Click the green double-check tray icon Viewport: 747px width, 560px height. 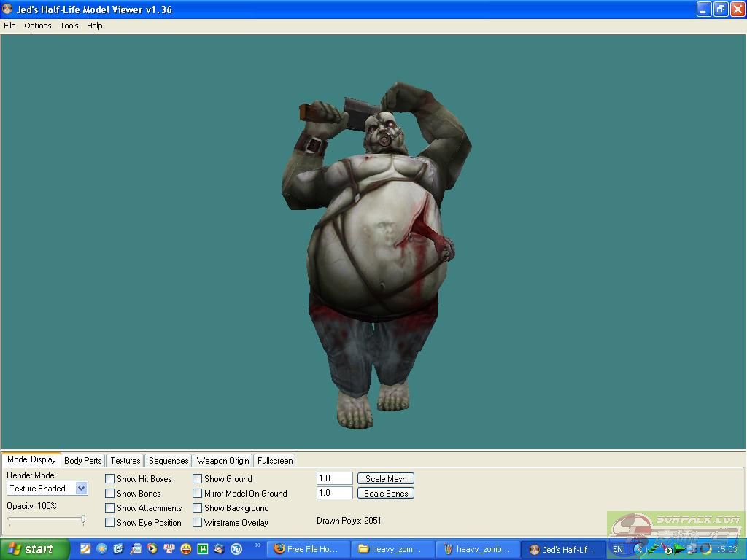click(653, 549)
